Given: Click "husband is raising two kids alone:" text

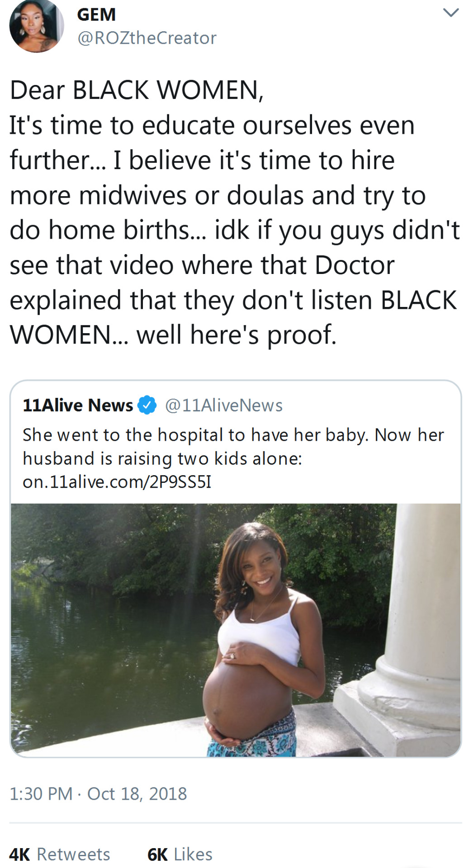Looking at the screenshot, I should click(x=162, y=458).
